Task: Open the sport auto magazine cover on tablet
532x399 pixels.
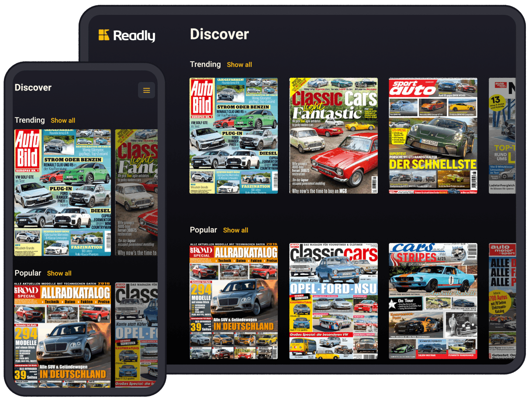Action: tap(433, 135)
